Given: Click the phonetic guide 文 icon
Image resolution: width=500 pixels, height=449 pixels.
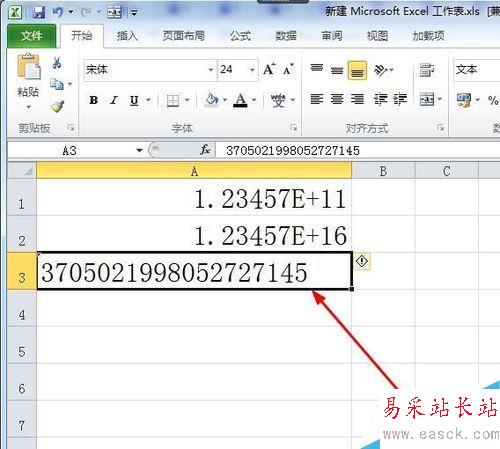Looking at the screenshot, I should pos(278,100).
